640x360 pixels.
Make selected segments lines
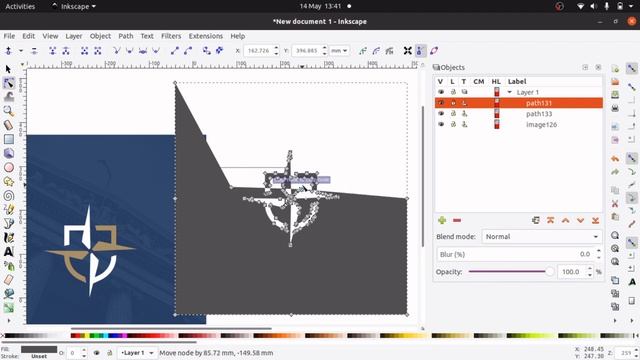coord(175,51)
